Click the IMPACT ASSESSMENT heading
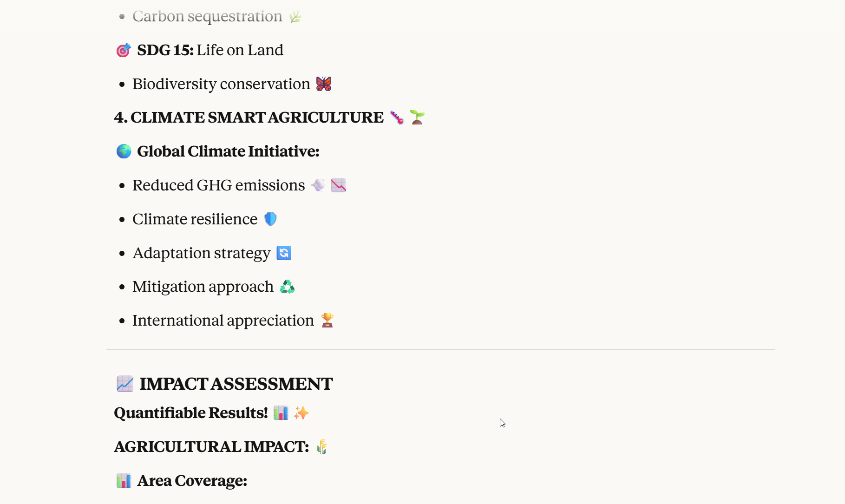This screenshot has width=845, height=504. [x=236, y=384]
